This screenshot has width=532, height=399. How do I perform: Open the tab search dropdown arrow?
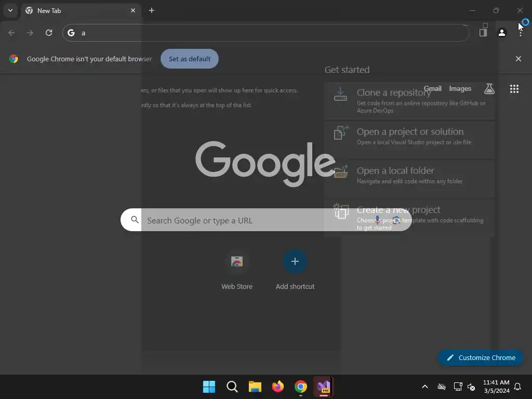(x=10, y=10)
